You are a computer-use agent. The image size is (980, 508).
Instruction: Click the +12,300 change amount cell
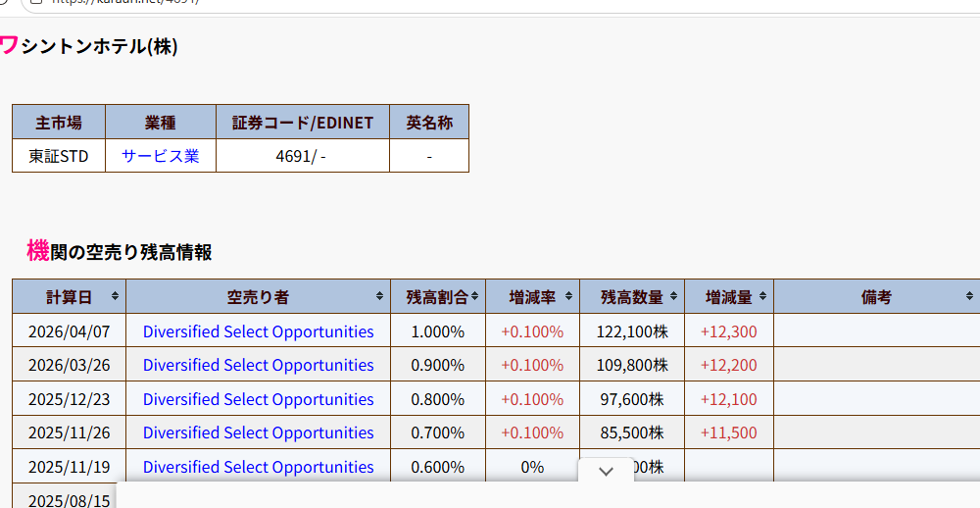pos(728,331)
